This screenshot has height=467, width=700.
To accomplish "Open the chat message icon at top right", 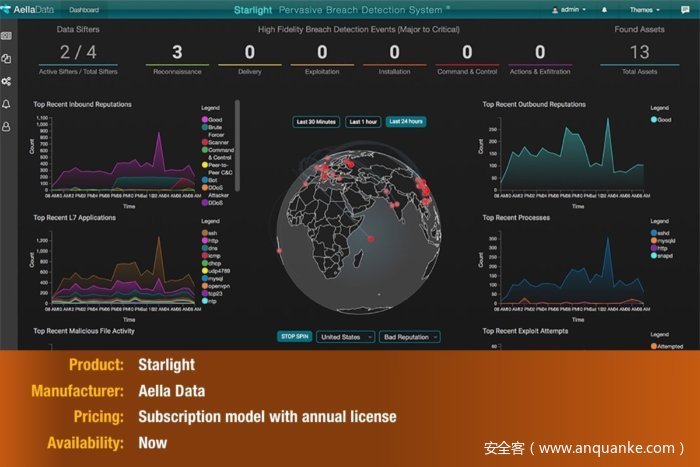I will pos(687,9).
